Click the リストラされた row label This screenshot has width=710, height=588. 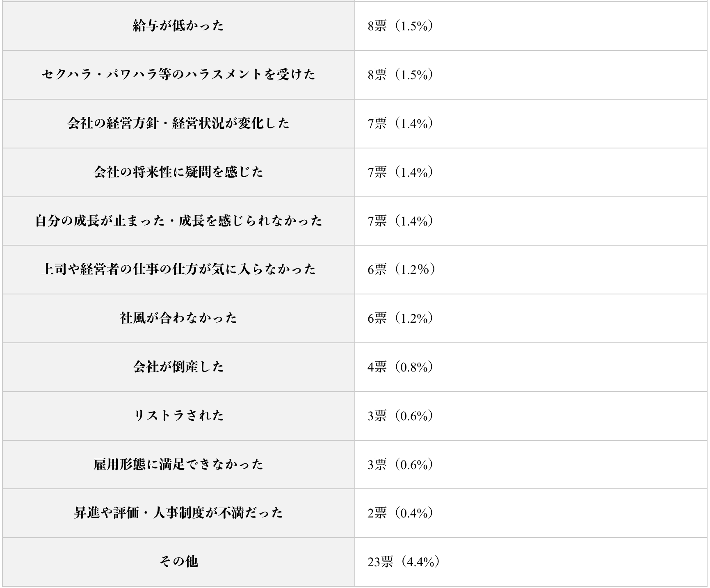click(178, 416)
